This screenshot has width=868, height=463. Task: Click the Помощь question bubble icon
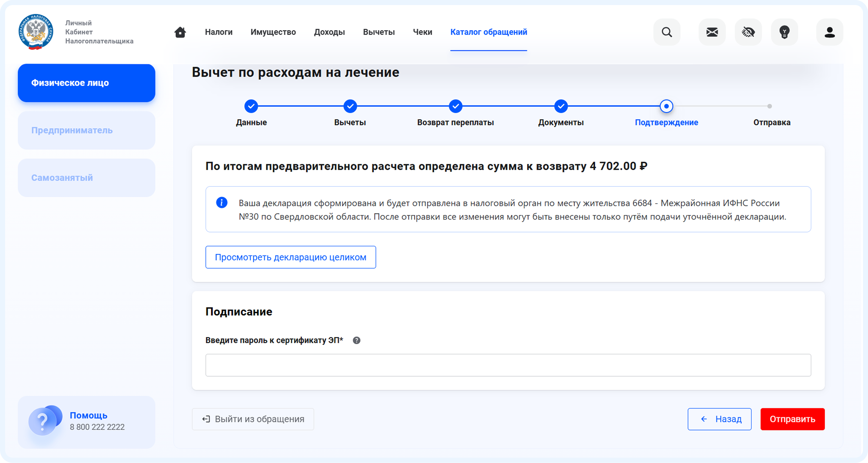pyautogui.click(x=45, y=420)
